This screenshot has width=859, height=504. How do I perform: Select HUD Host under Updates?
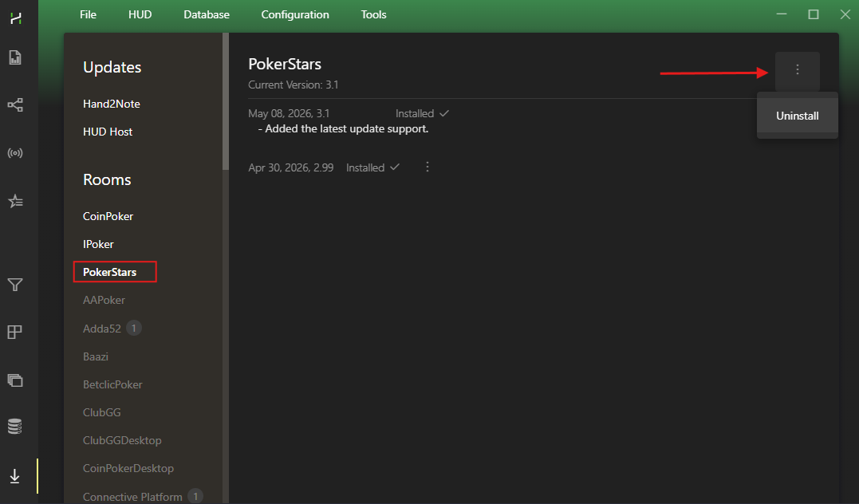[x=108, y=132]
